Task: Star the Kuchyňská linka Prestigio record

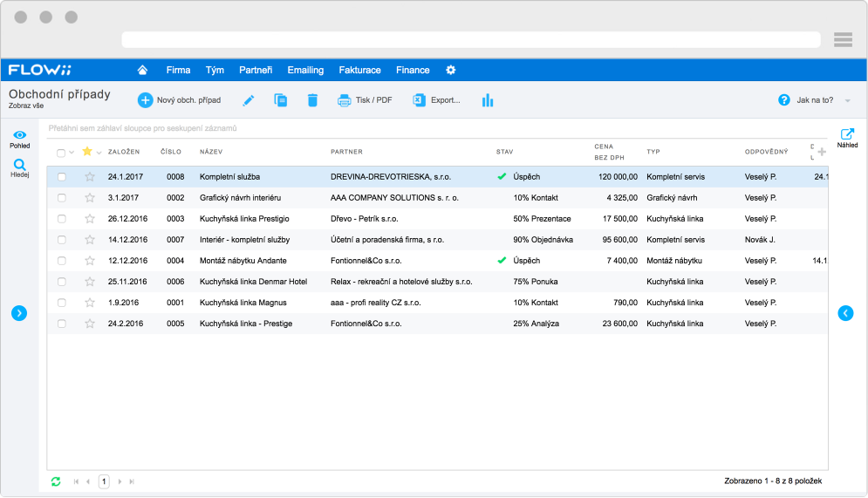Action: (x=90, y=219)
